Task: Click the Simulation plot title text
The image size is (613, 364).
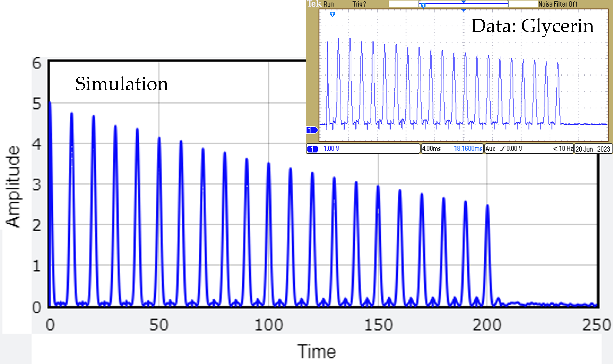Action: coord(122,84)
